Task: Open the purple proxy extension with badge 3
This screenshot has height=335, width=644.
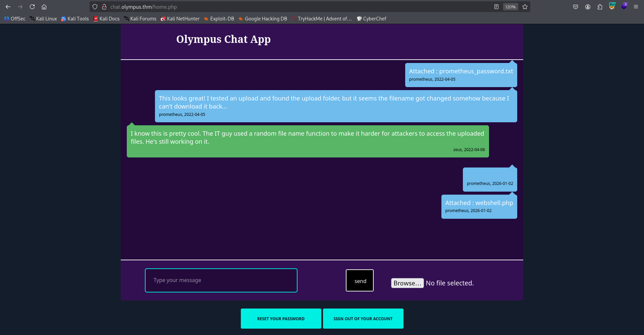Action: pyautogui.click(x=624, y=7)
